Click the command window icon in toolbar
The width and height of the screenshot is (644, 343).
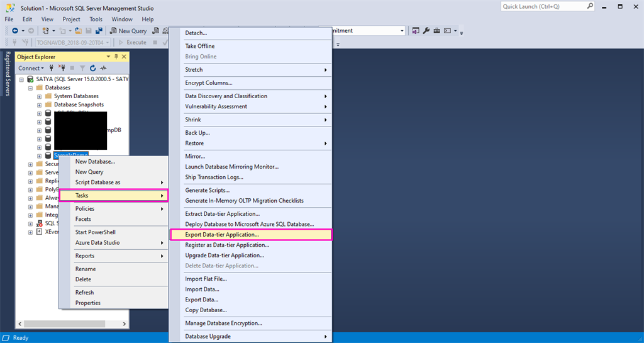click(448, 31)
